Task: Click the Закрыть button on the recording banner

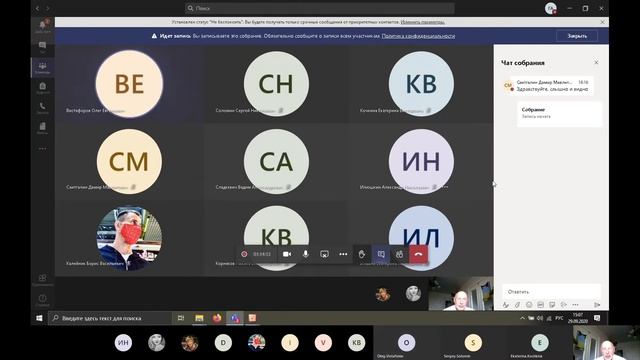Action: (x=577, y=36)
